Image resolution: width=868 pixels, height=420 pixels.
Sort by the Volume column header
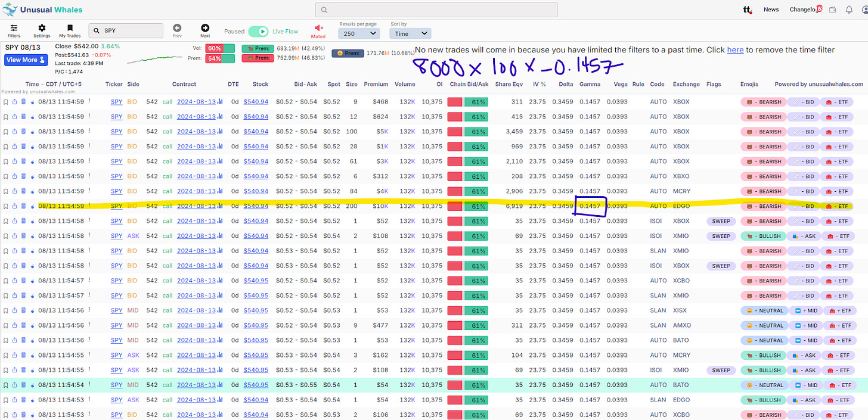(405, 84)
